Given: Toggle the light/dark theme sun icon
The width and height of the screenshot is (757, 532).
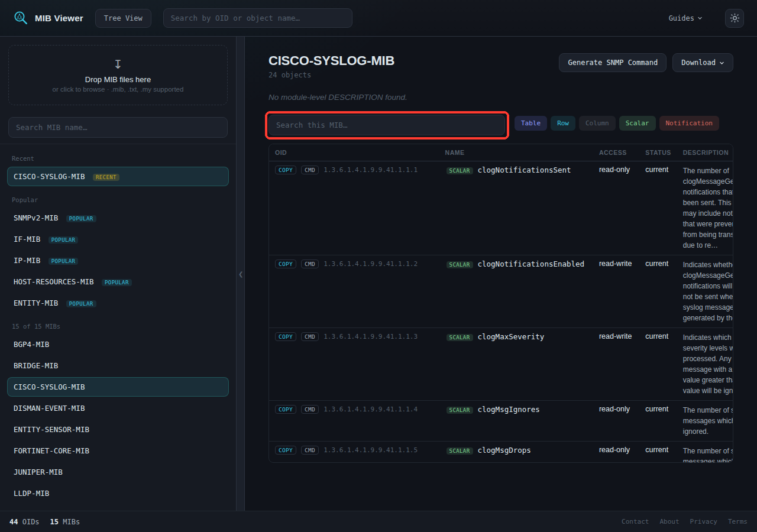Looking at the screenshot, I should tap(735, 18).
